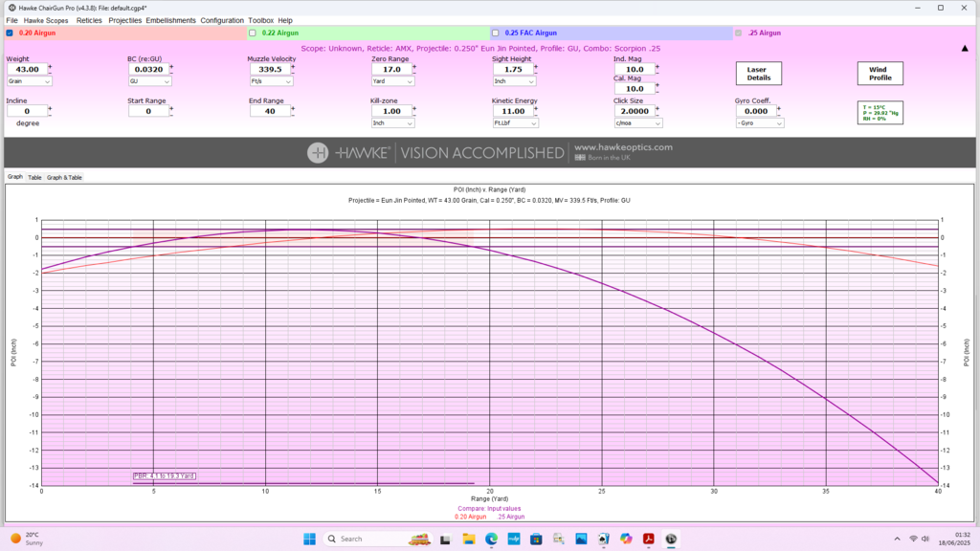Click the PBR 4.1 to 19.3 Yard label
980x551 pixels.
coord(165,476)
